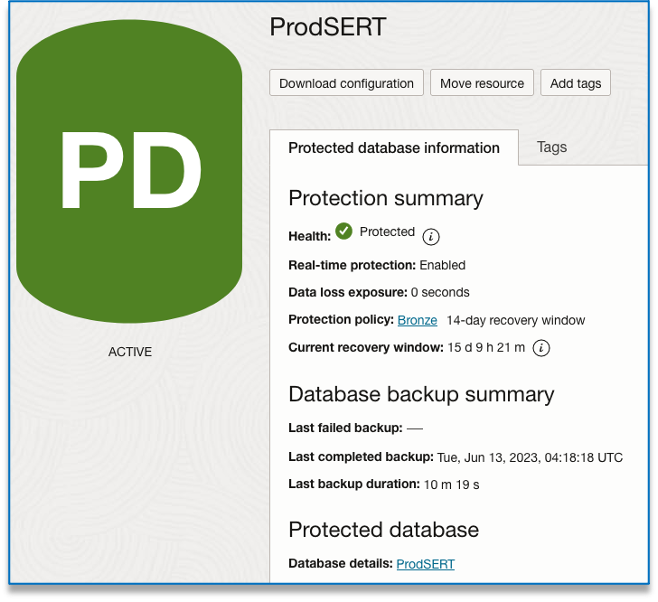The width and height of the screenshot is (658, 602).
Task: Click the Protected database section heading
Action: [383, 530]
